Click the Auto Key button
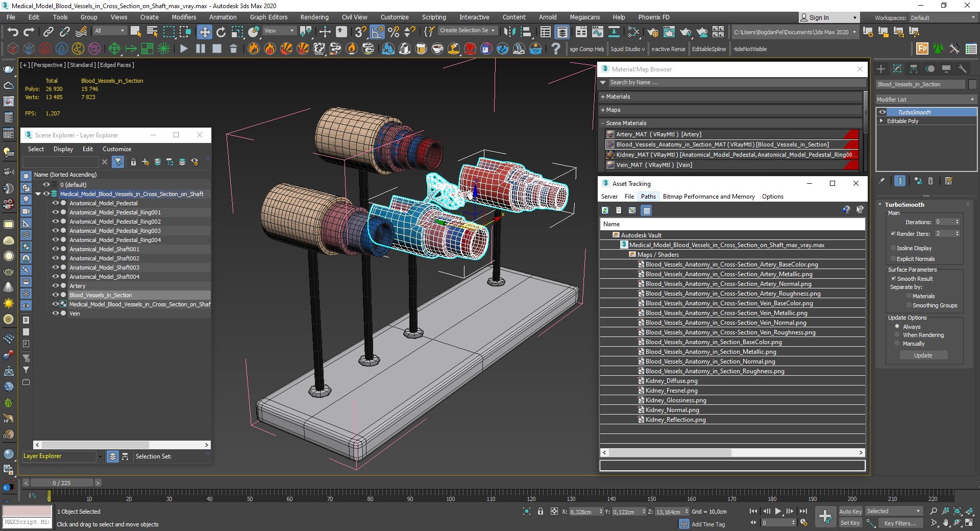 (850, 511)
